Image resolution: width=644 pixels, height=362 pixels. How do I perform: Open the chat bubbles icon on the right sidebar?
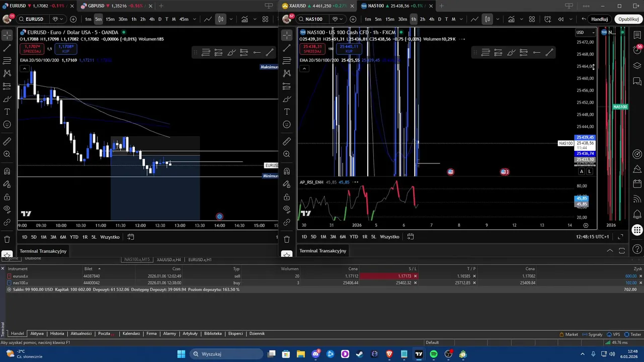tap(637, 81)
